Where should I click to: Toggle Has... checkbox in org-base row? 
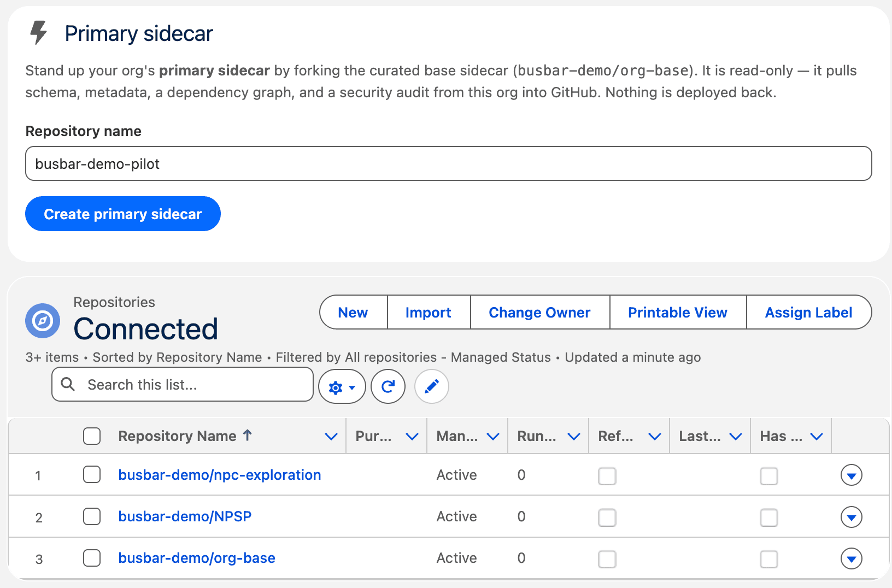pos(769,559)
